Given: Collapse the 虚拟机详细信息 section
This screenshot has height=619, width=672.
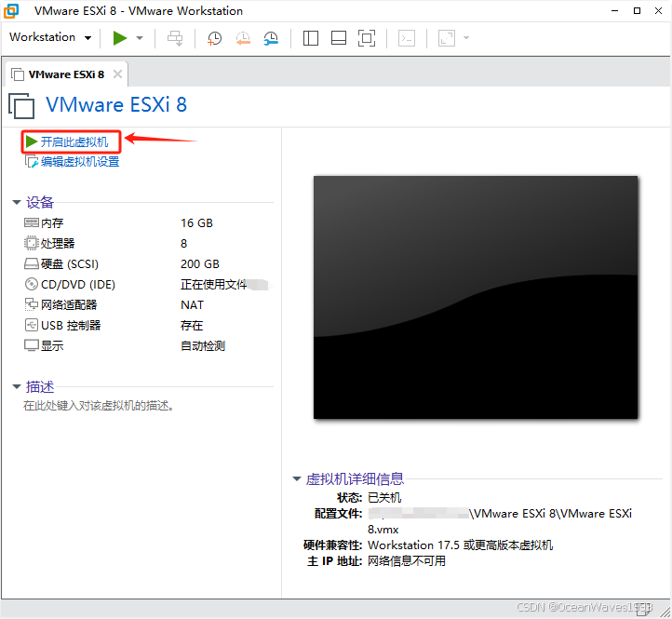Looking at the screenshot, I should tap(297, 478).
